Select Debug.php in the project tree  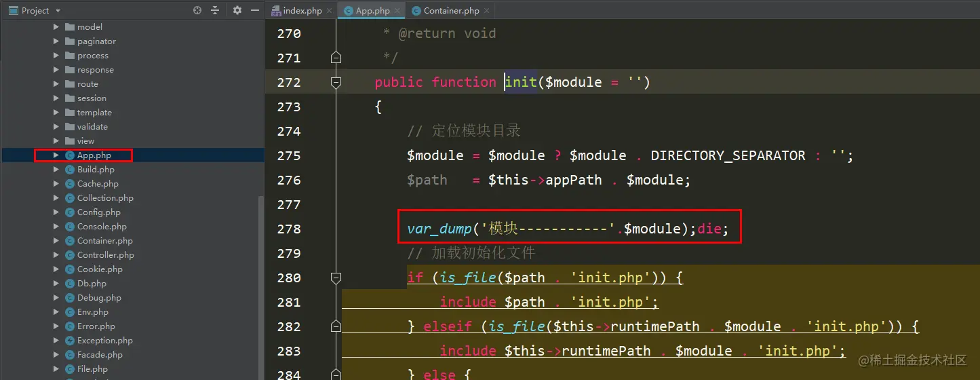99,298
